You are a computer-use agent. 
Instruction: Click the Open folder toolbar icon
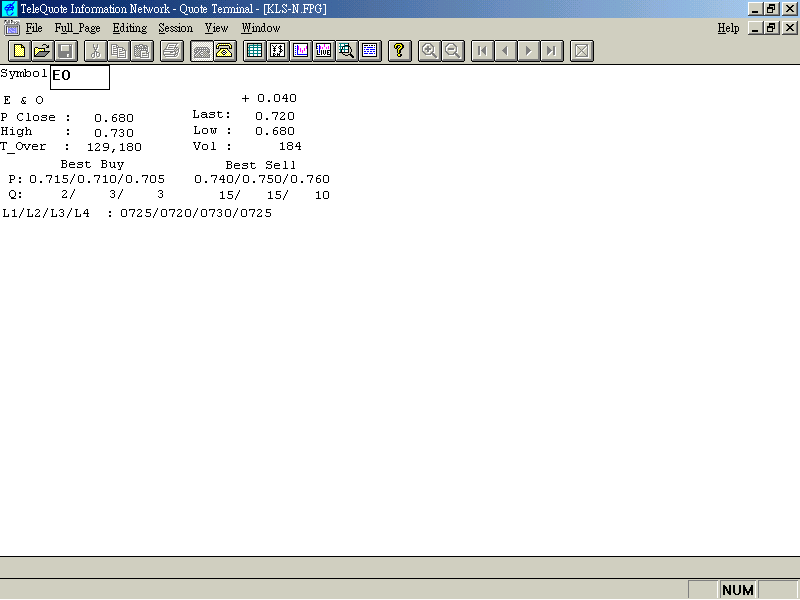tap(43, 51)
